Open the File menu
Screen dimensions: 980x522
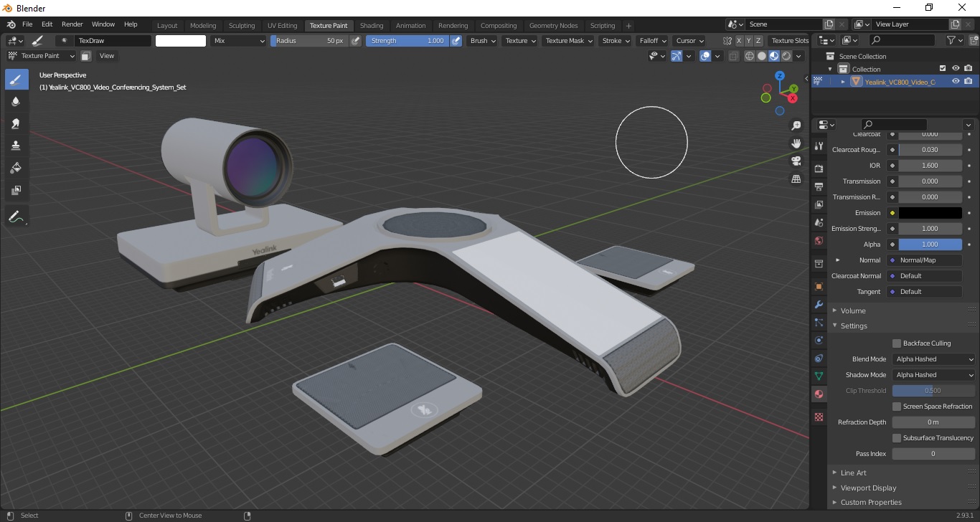(27, 24)
